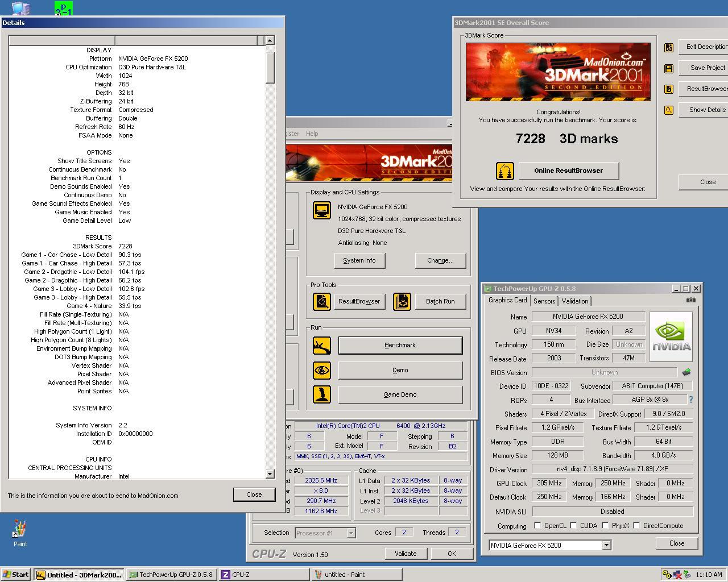Select the Graphics Card tab in GPU-Z
Screen dimensions: 728x582
click(x=508, y=300)
